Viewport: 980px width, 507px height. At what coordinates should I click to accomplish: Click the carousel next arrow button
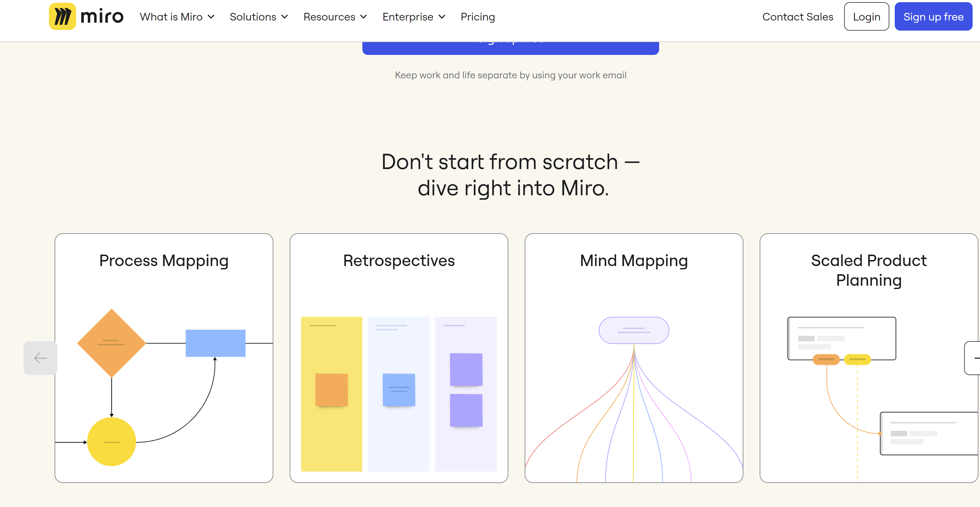tap(972, 358)
